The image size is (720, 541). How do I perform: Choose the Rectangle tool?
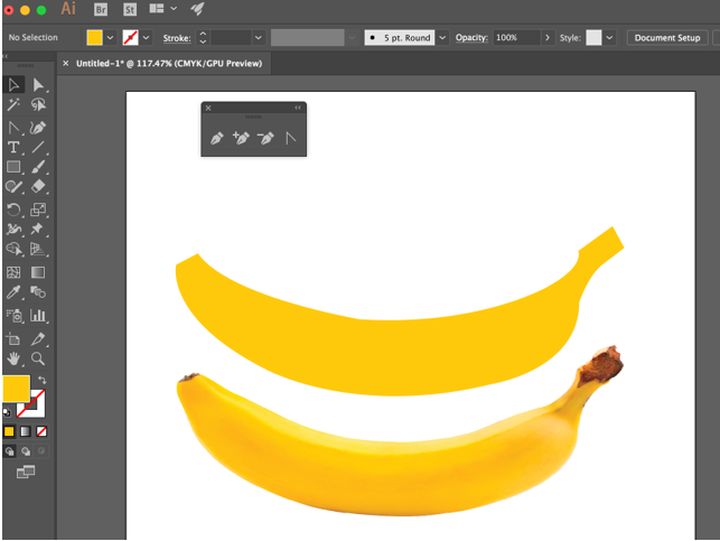pos(14,167)
